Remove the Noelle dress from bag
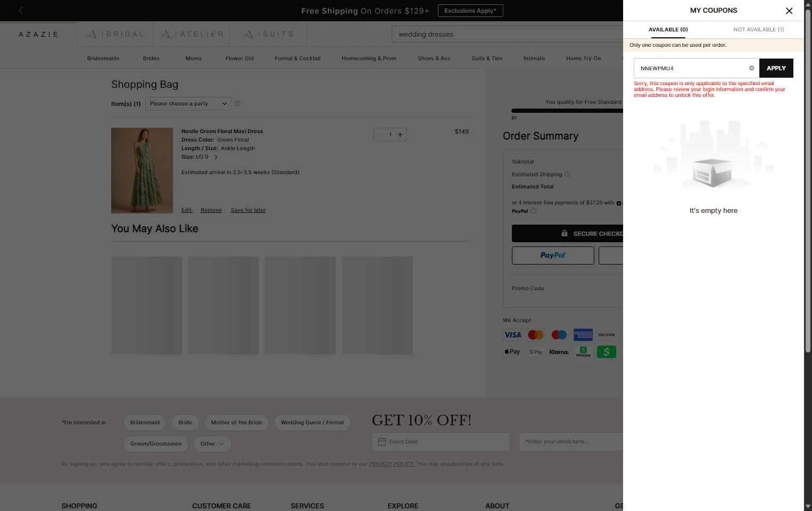812x511 pixels. pos(211,210)
